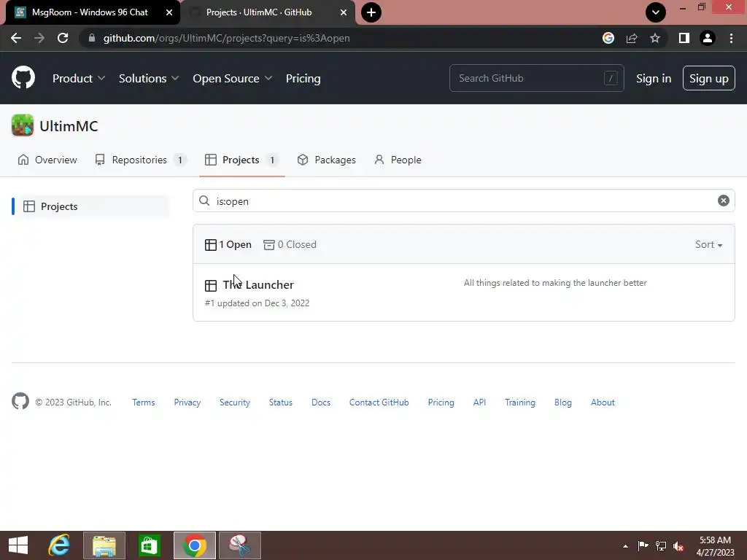
Task: Expand the Solutions dropdown menu
Action: pos(149,78)
